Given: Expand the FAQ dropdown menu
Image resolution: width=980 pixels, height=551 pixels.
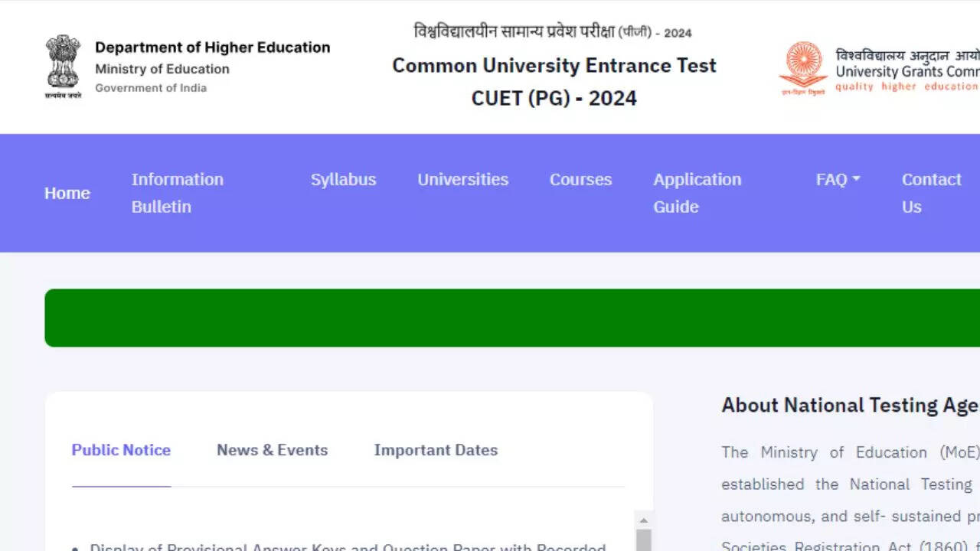Looking at the screenshot, I should (838, 180).
